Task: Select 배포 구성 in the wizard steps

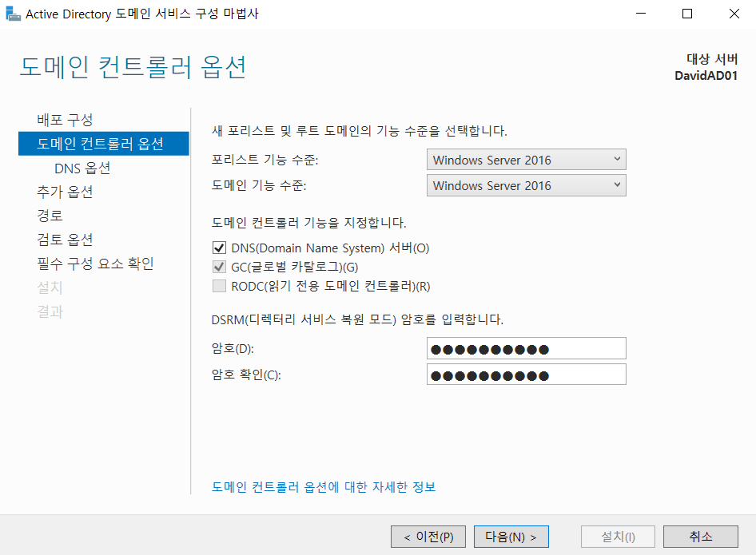Action: pos(65,120)
